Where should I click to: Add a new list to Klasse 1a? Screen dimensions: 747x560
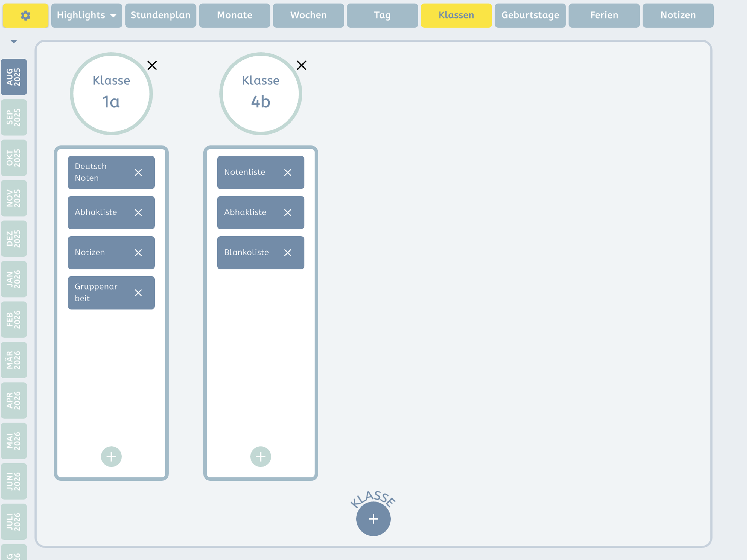tap(112, 457)
